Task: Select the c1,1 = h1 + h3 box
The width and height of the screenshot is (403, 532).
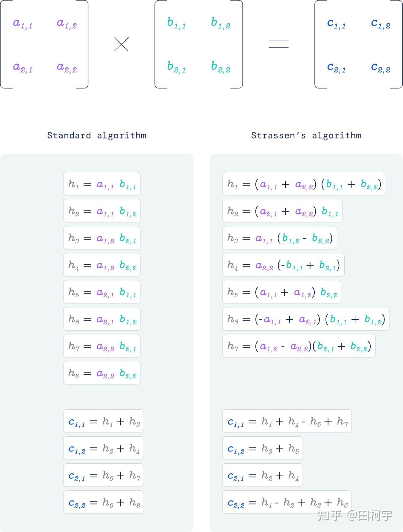Action: click(x=104, y=421)
